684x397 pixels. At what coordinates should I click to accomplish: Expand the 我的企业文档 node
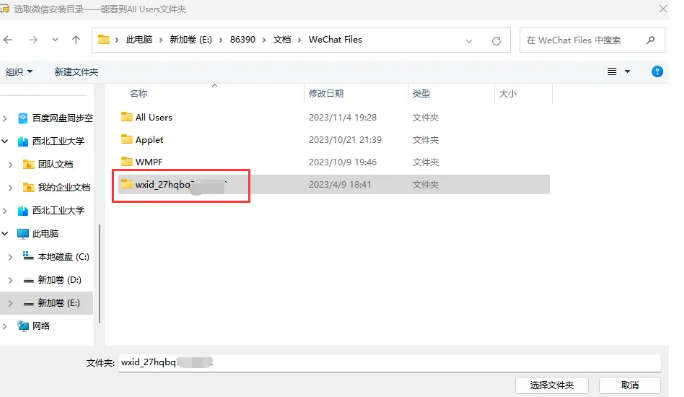pos(10,188)
